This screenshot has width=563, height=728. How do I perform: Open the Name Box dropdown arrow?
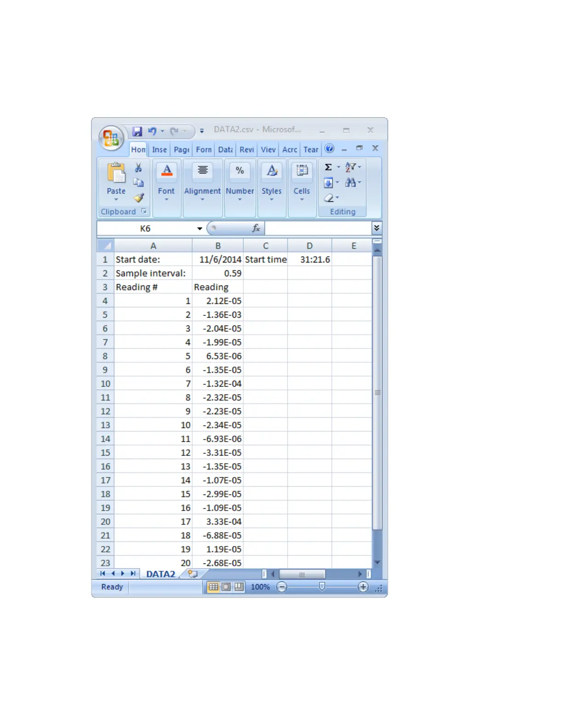tap(200, 228)
